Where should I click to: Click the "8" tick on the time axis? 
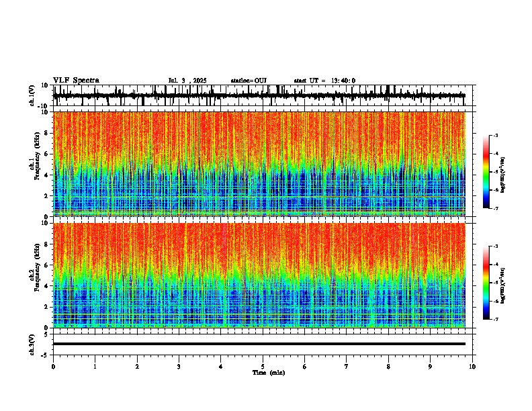tap(388, 367)
